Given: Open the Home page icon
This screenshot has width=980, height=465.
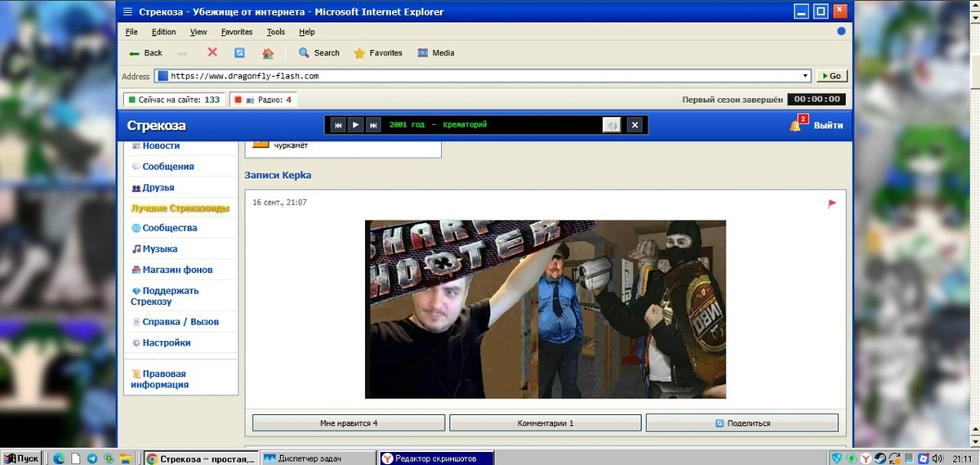Looking at the screenshot, I should pyautogui.click(x=268, y=53).
